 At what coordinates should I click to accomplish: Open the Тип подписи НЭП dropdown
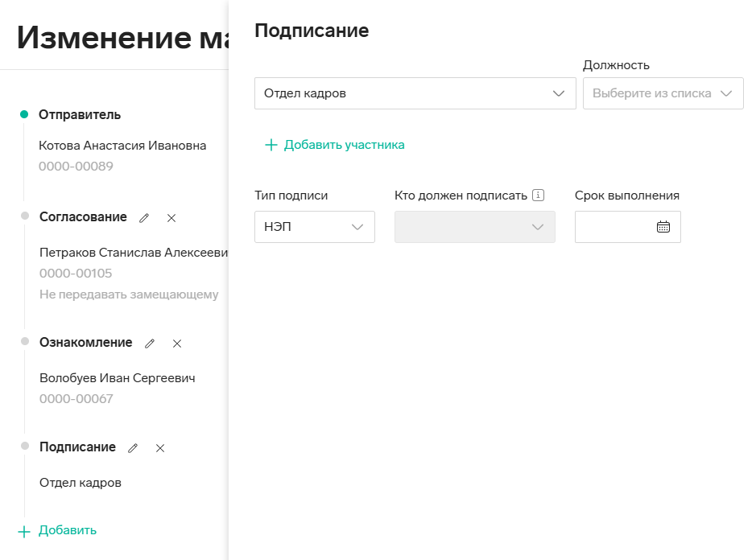pyautogui.click(x=314, y=227)
